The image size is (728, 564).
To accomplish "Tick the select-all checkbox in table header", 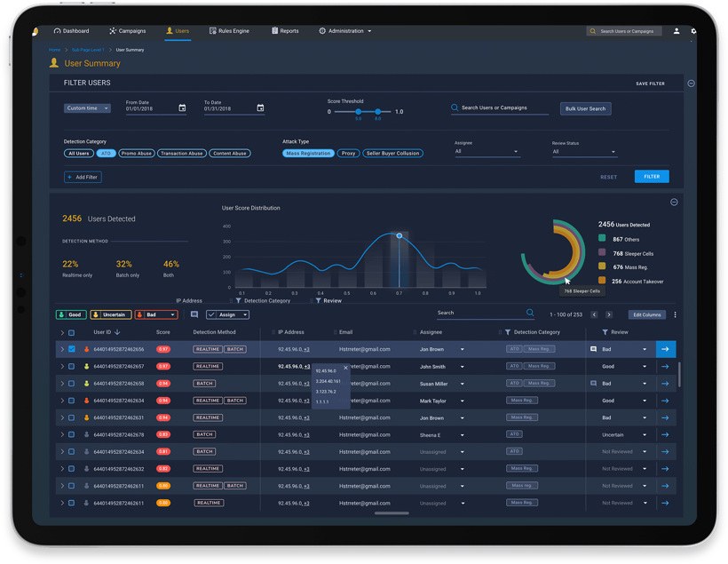I will click(x=72, y=333).
